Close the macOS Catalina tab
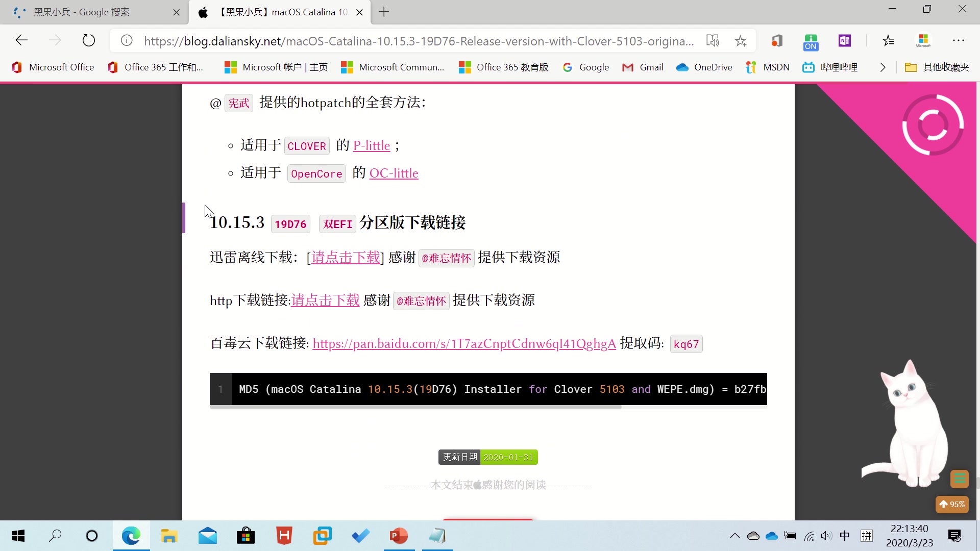Image resolution: width=980 pixels, height=551 pixels. 359,12
